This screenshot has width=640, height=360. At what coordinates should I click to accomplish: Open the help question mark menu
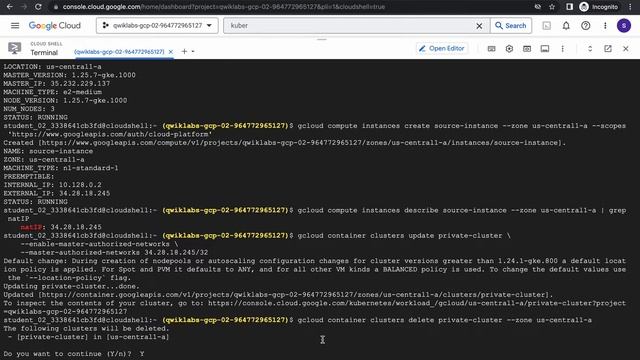click(x=585, y=26)
